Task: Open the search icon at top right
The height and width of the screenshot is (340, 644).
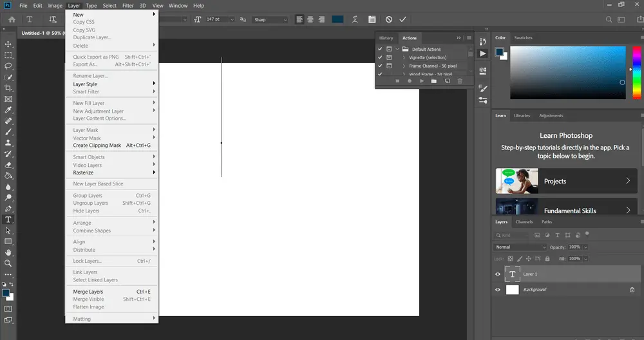Action: [609, 19]
